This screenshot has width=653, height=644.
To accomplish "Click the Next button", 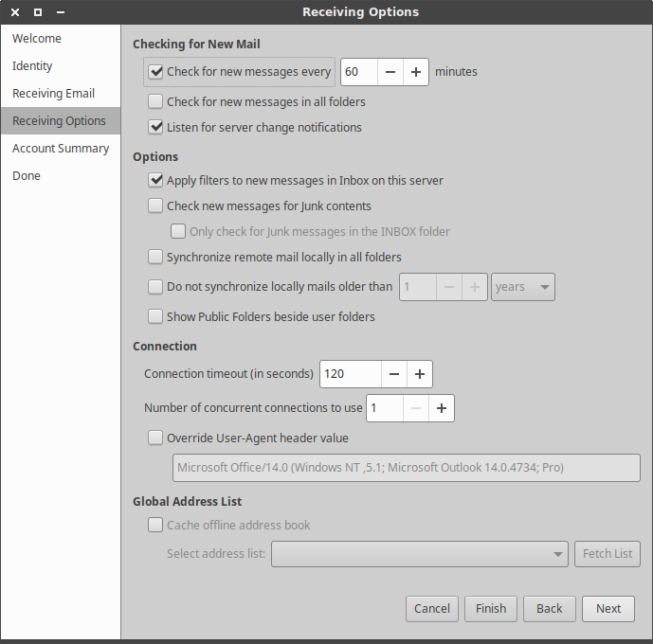I will pyautogui.click(x=608, y=609).
